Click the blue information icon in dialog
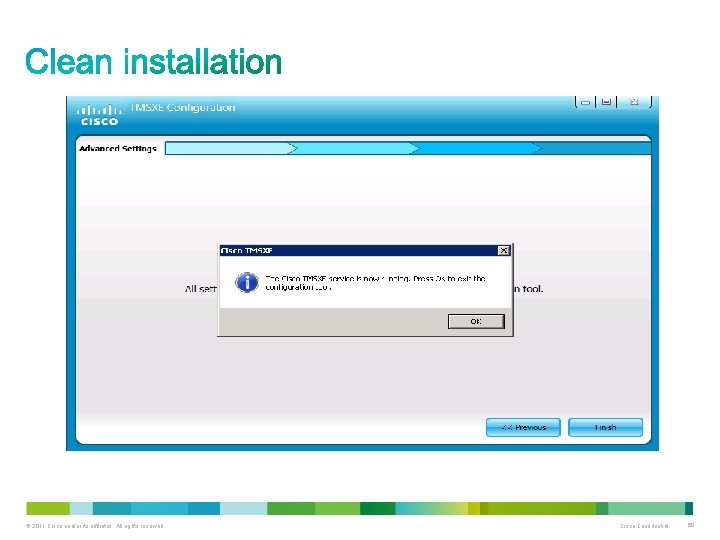This screenshot has height=540, width=720. pyautogui.click(x=247, y=282)
